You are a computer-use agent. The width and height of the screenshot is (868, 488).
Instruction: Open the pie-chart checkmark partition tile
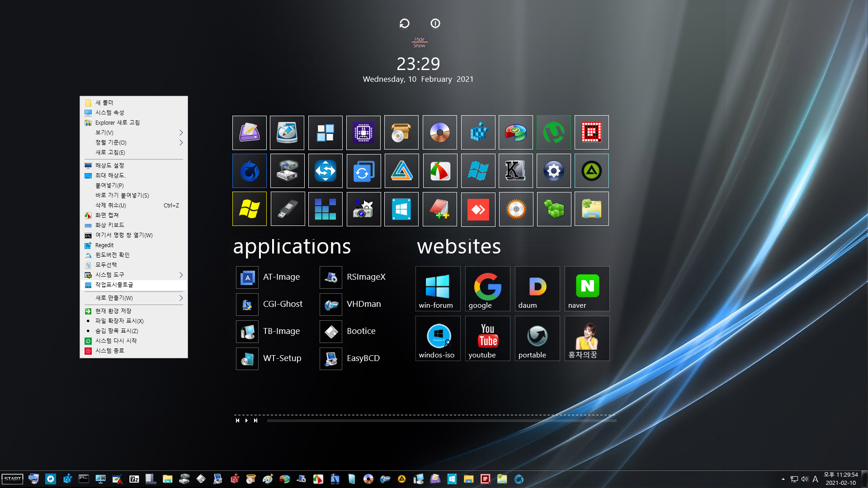[x=516, y=132]
